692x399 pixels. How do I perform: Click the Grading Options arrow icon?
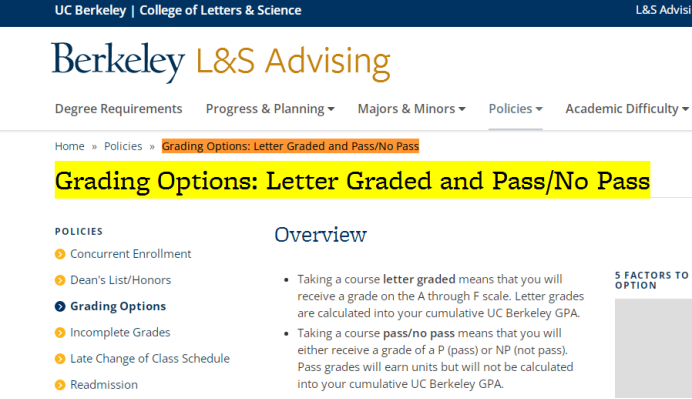point(60,306)
